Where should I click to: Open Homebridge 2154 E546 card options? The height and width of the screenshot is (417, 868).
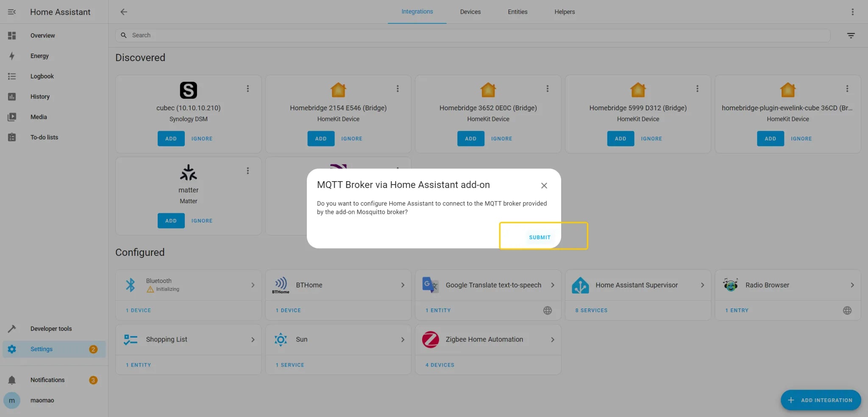[x=398, y=89]
